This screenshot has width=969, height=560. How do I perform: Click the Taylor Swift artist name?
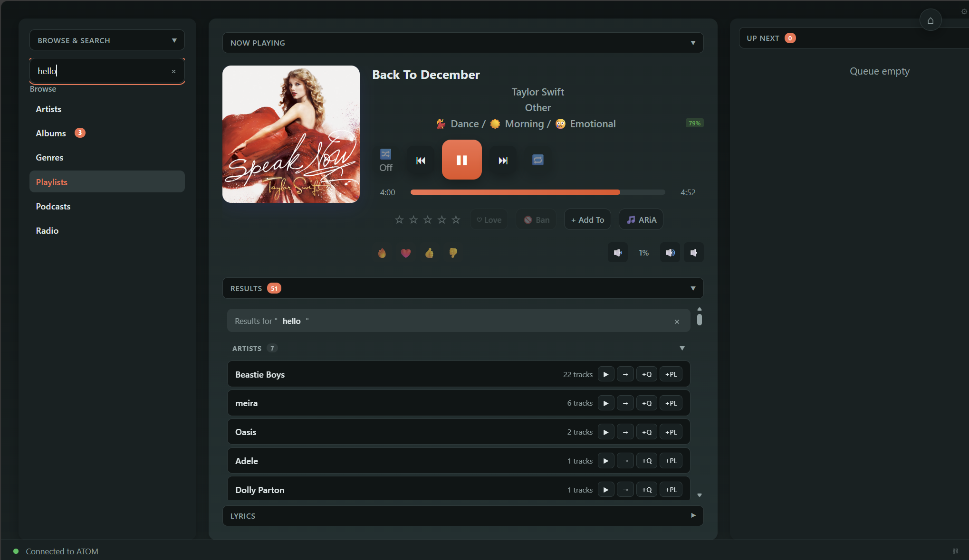[537, 92]
